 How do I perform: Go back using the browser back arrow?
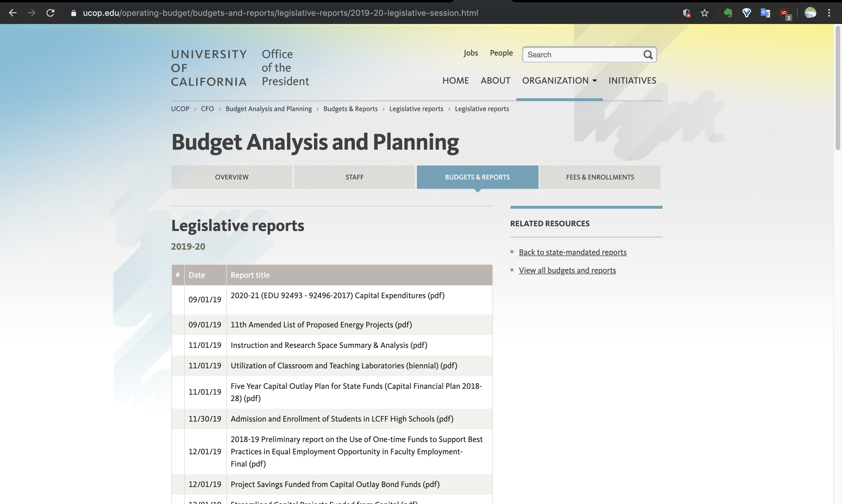pos(13,13)
